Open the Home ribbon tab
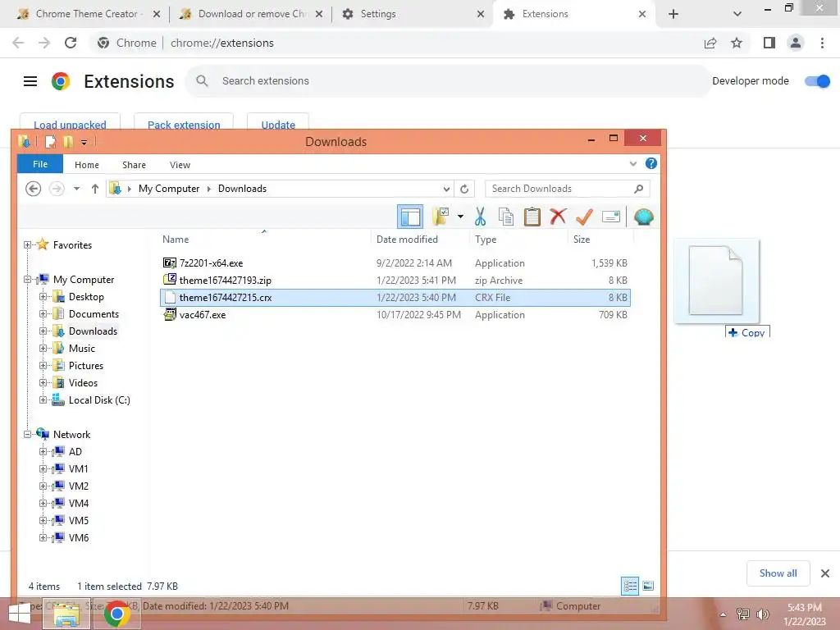The height and width of the screenshot is (630, 840). click(87, 165)
